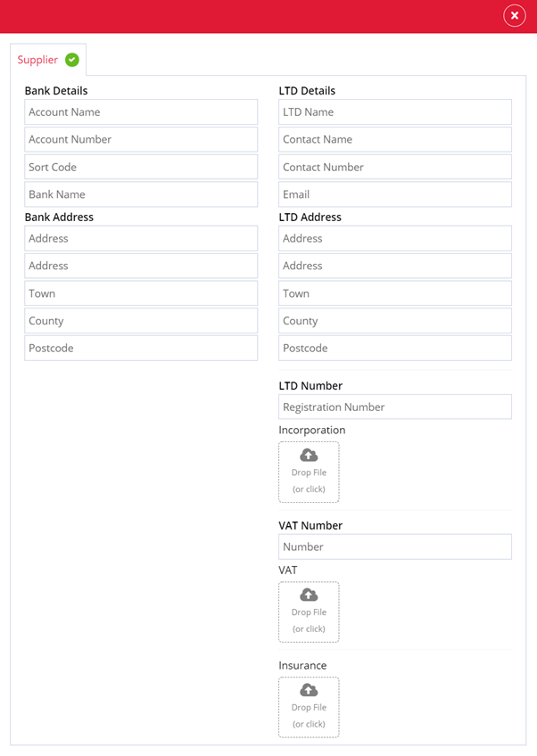The height and width of the screenshot is (756, 537).
Task: Click the LTD Name input
Action: point(395,111)
